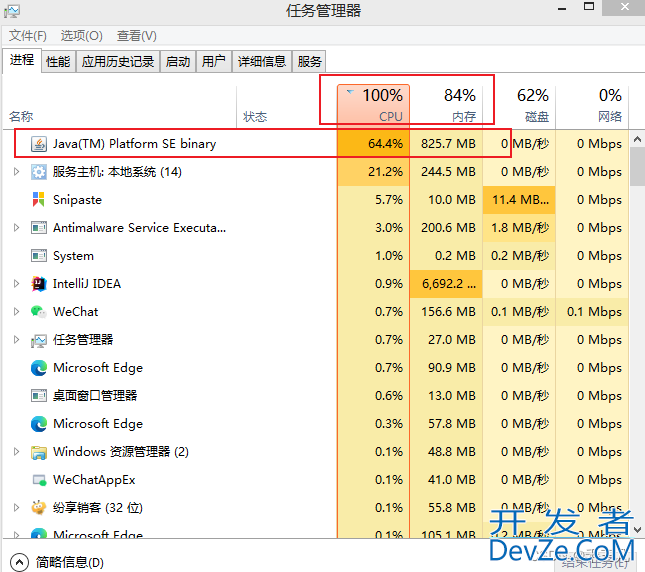
Task: Expand the Windows 资源管理器 (2) group
Action: (16, 452)
